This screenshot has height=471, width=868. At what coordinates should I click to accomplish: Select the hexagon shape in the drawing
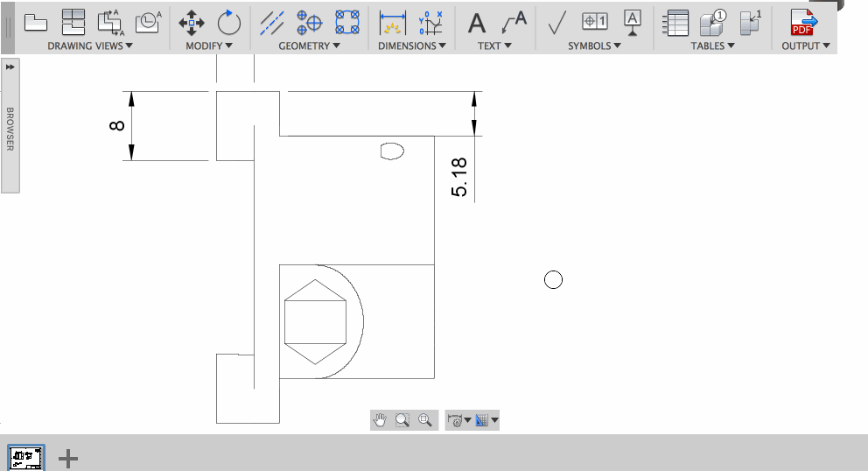[316, 322]
